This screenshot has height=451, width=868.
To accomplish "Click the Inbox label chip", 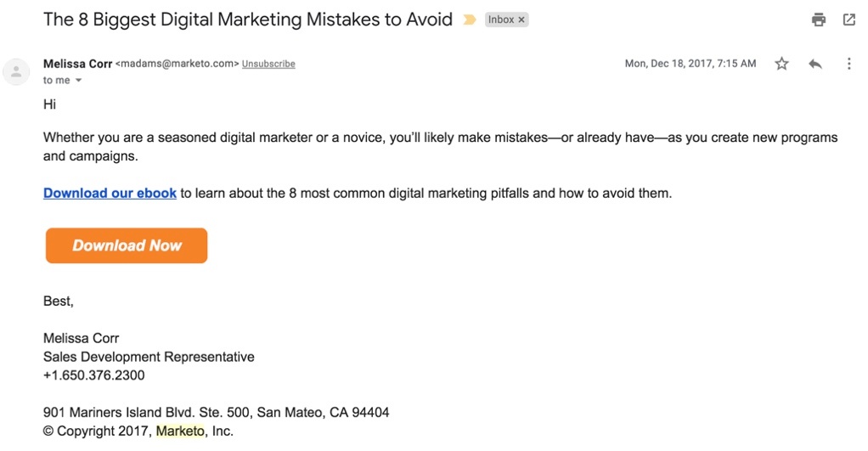I will pos(500,20).
